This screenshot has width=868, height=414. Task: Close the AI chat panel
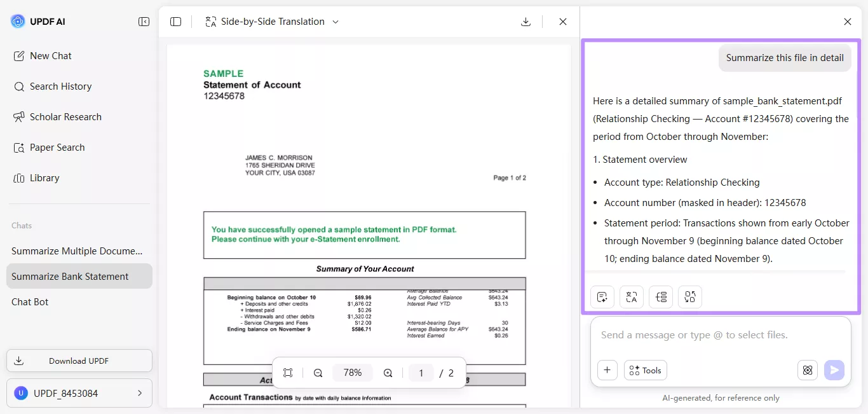click(x=848, y=22)
